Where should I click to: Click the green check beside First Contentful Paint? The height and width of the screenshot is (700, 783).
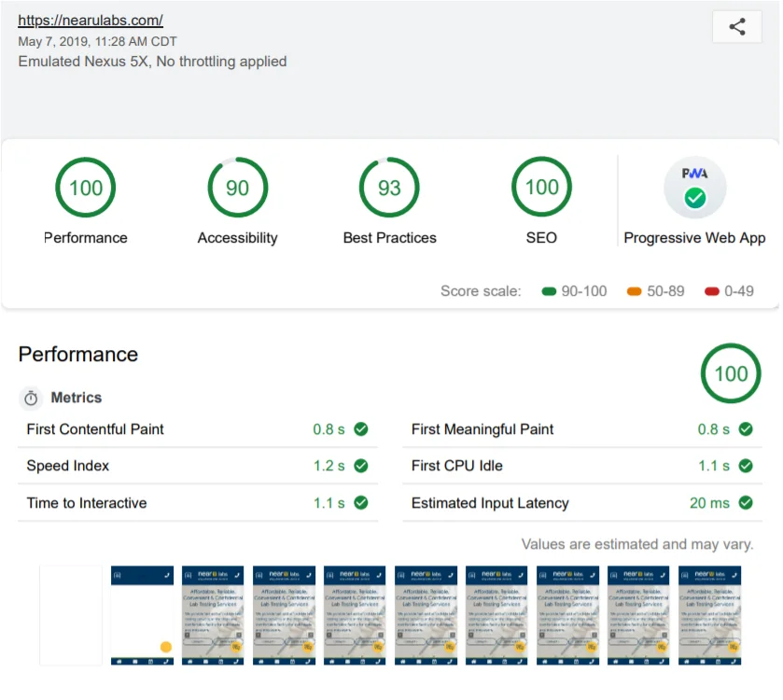click(x=360, y=429)
